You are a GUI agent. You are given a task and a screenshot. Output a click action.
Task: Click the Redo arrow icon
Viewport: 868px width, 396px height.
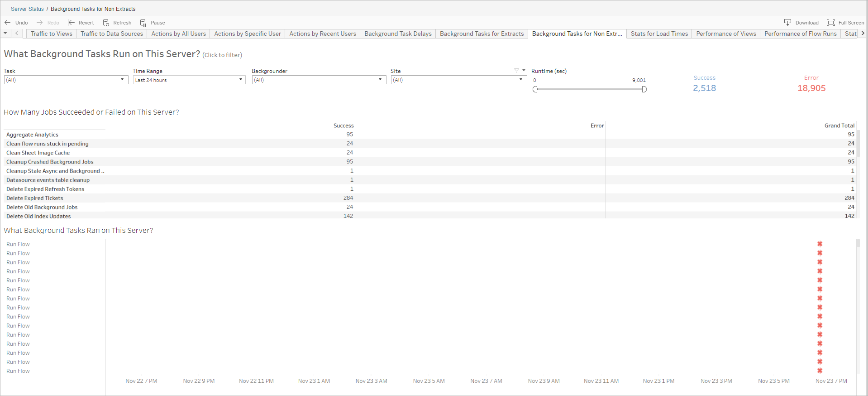(x=39, y=23)
